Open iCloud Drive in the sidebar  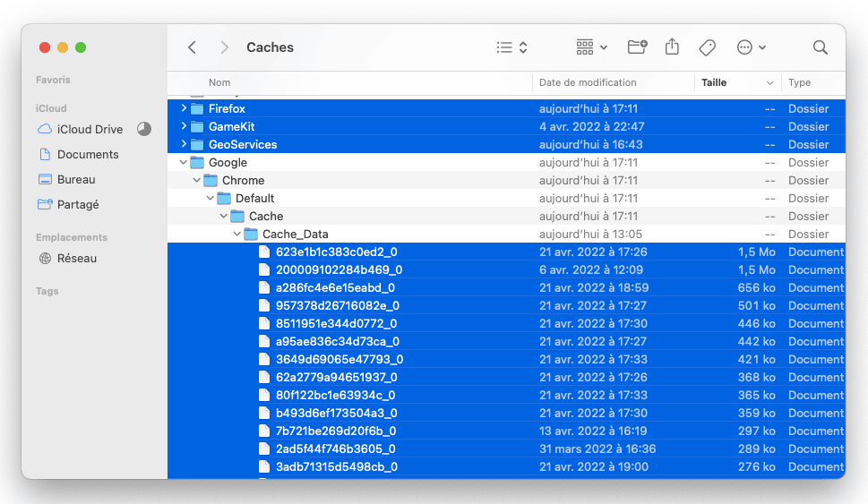[x=81, y=130]
